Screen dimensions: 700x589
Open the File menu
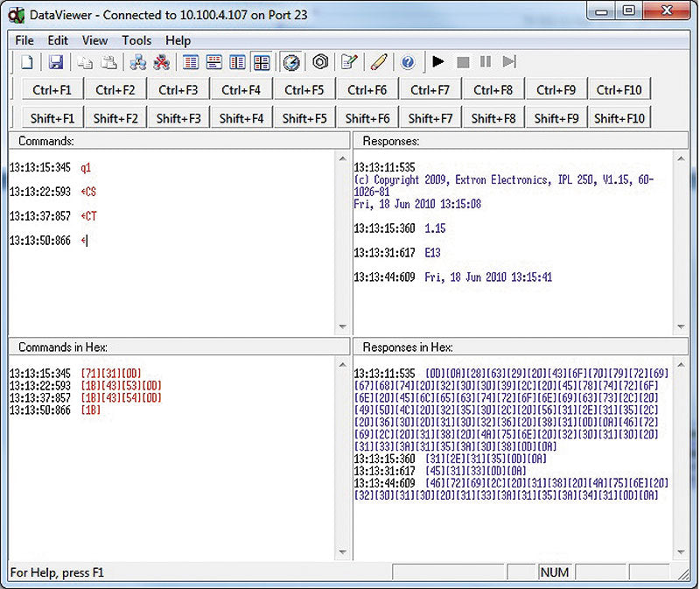[24, 40]
